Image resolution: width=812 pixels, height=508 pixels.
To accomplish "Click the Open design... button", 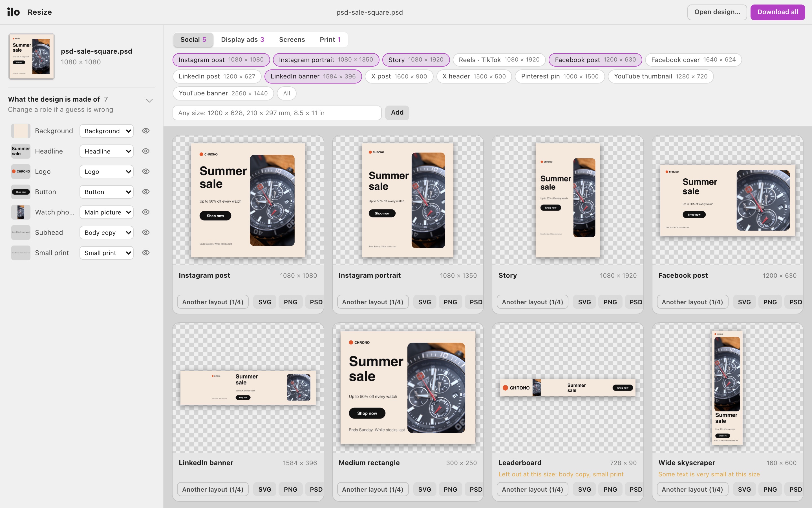I will (x=717, y=12).
